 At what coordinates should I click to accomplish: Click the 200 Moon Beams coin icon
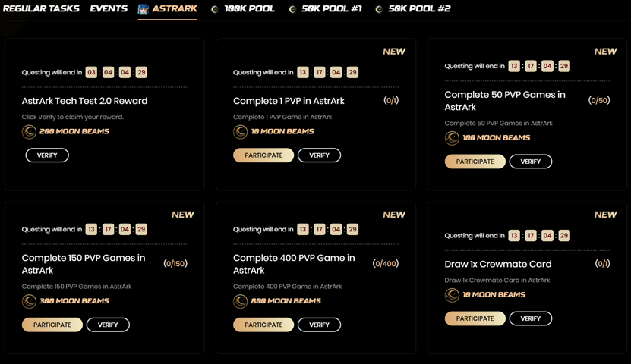pyautogui.click(x=29, y=131)
